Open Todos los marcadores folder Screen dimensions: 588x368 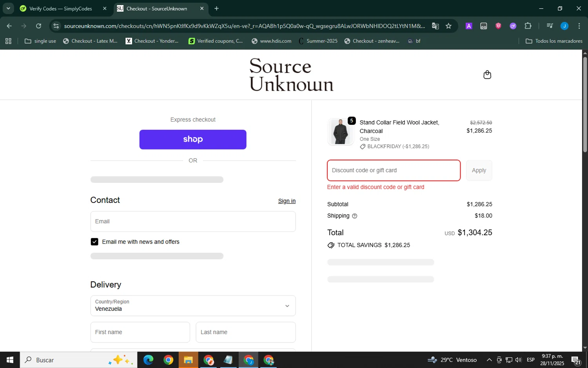point(554,41)
